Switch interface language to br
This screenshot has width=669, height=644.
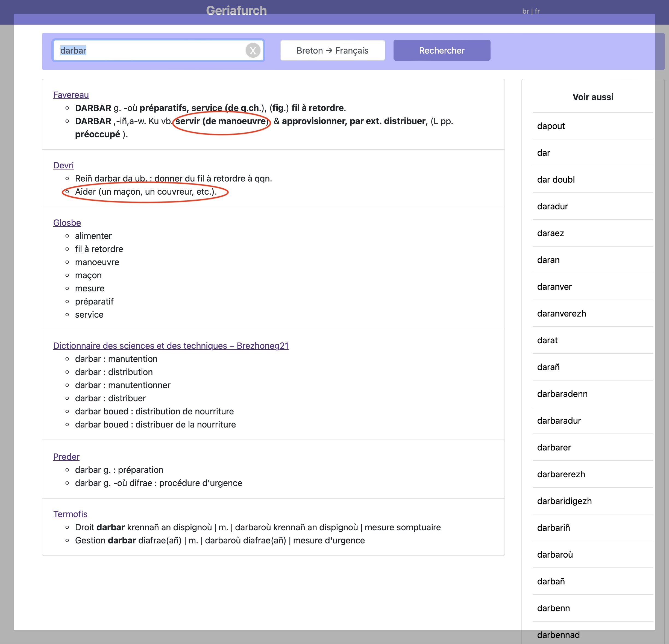525,11
